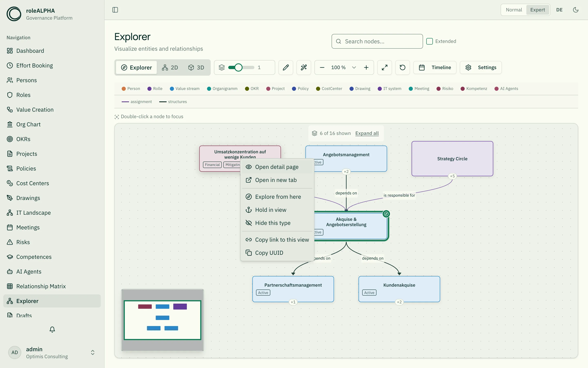Toggle Rolle type in the legend
The image size is (588, 368).
click(155, 89)
